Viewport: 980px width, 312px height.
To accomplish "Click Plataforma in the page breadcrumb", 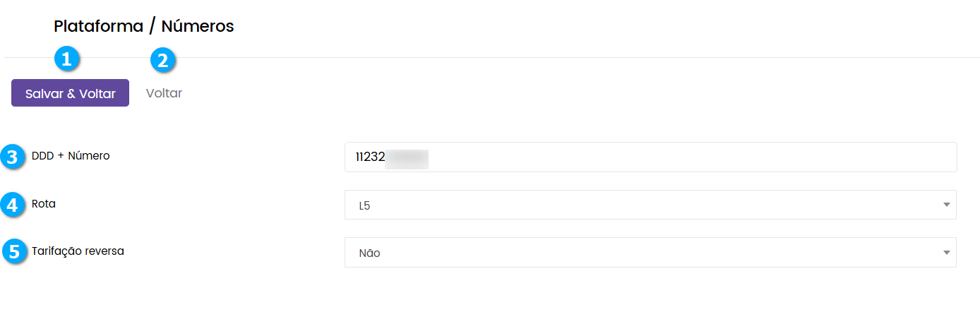I will (98, 27).
